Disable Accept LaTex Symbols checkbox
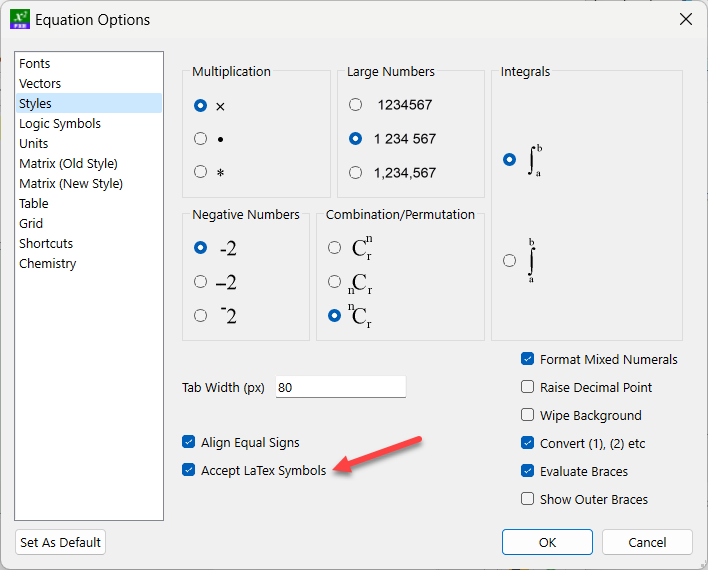The width and height of the screenshot is (708, 570). (x=188, y=470)
